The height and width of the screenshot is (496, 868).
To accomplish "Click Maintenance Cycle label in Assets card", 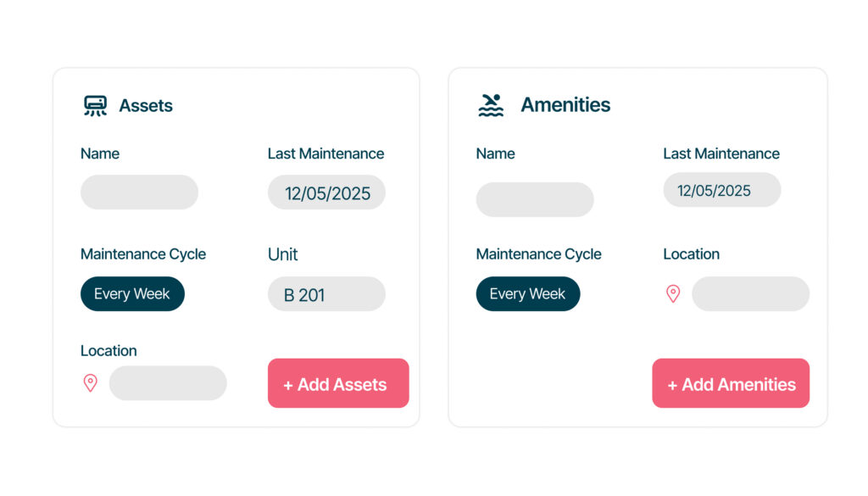I will coord(143,254).
